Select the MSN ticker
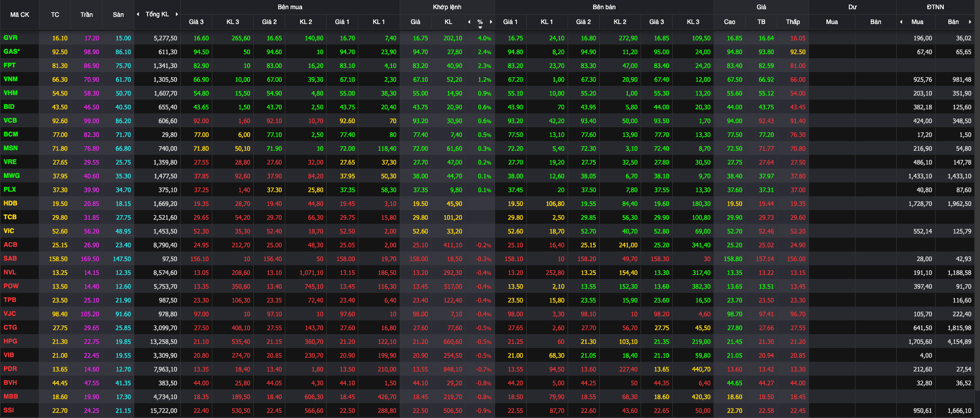Viewport: 980px width, 418px height. click(11, 148)
